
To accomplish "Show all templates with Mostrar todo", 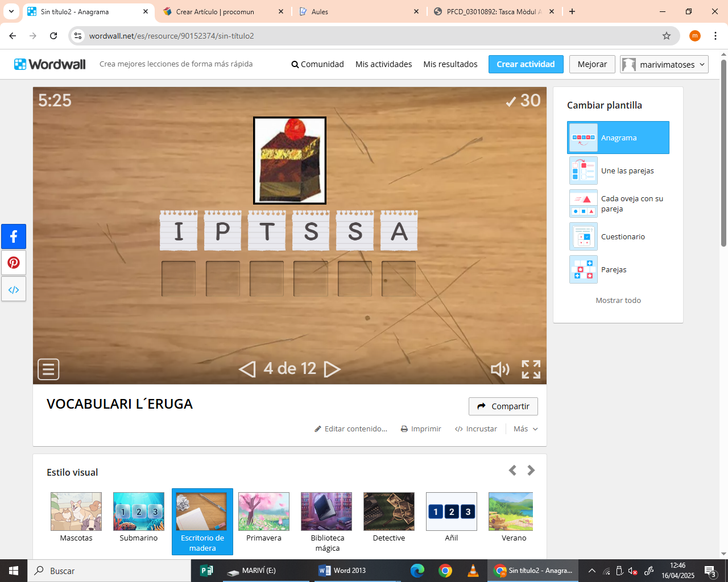I will 618,300.
